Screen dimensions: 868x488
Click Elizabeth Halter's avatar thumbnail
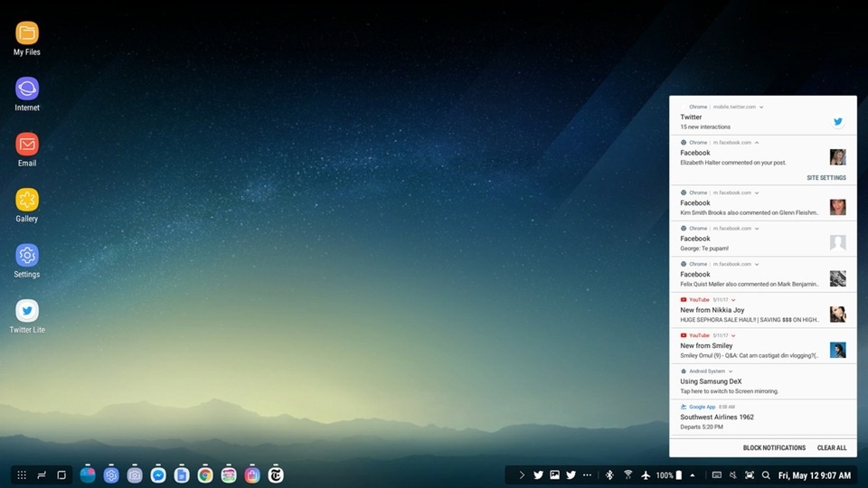click(837, 157)
